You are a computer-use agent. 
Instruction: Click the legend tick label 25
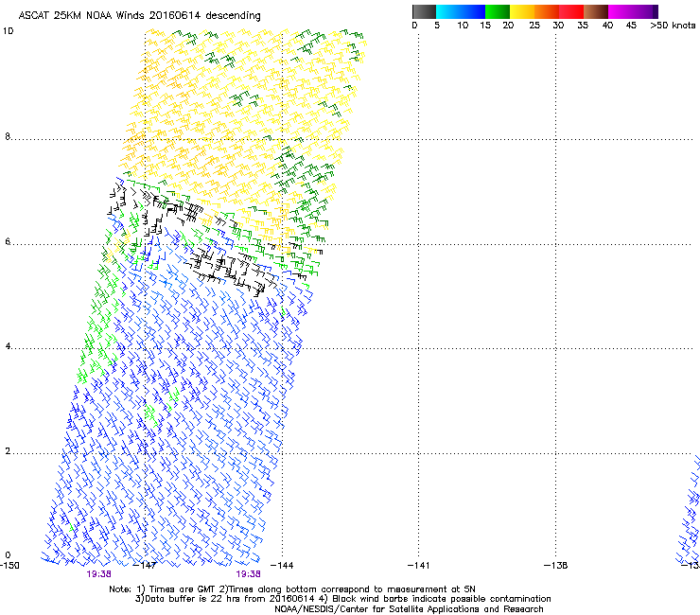534,26
